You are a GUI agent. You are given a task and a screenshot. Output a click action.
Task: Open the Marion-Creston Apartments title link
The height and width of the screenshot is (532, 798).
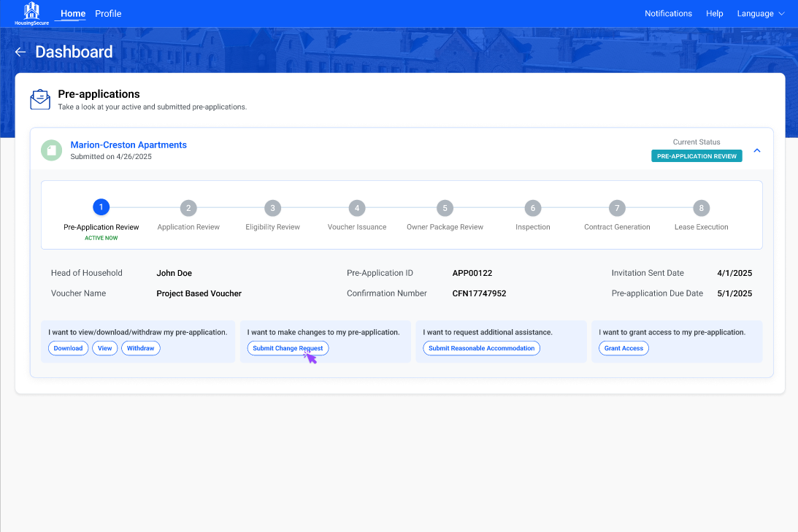click(128, 145)
